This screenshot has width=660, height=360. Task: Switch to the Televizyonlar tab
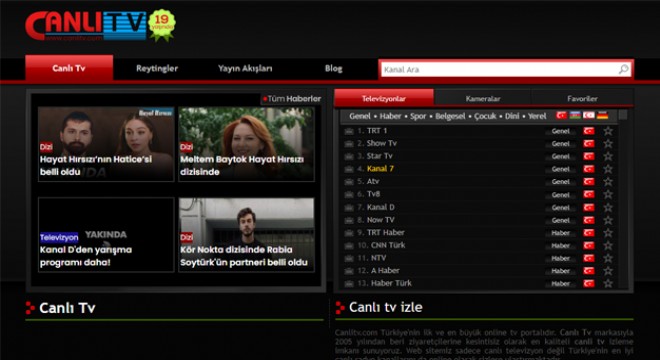(384, 99)
